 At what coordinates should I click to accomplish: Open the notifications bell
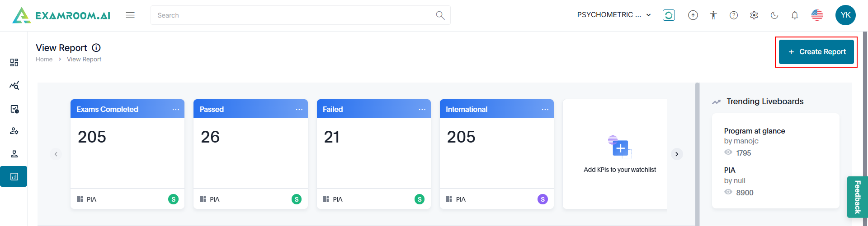(x=795, y=15)
